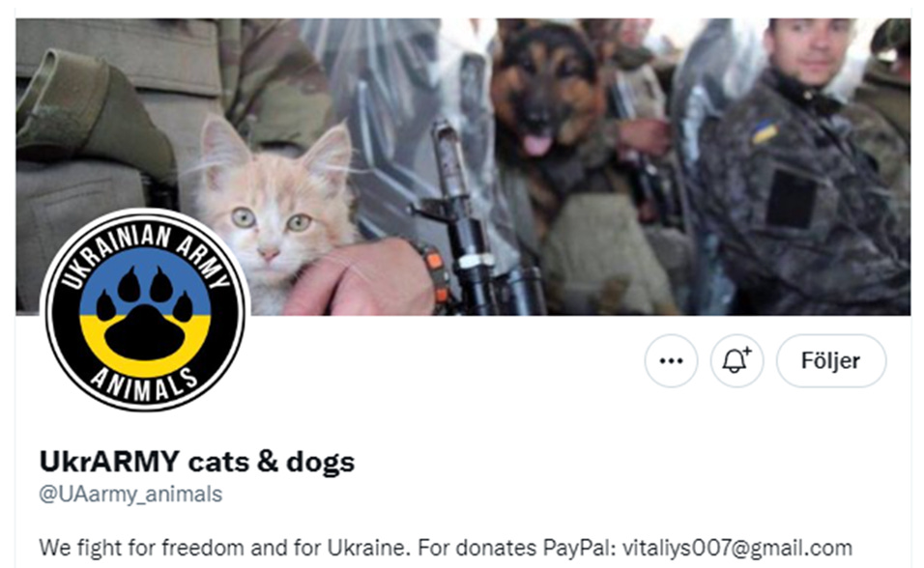924x568 pixels.
Task: Open the Ukrainian Army Animals profile picture
Action: tap(145, 309)
